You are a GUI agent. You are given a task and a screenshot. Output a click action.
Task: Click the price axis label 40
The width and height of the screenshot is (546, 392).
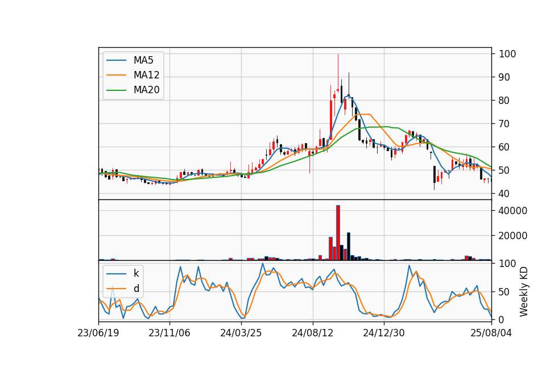click(x=504, y=194)
